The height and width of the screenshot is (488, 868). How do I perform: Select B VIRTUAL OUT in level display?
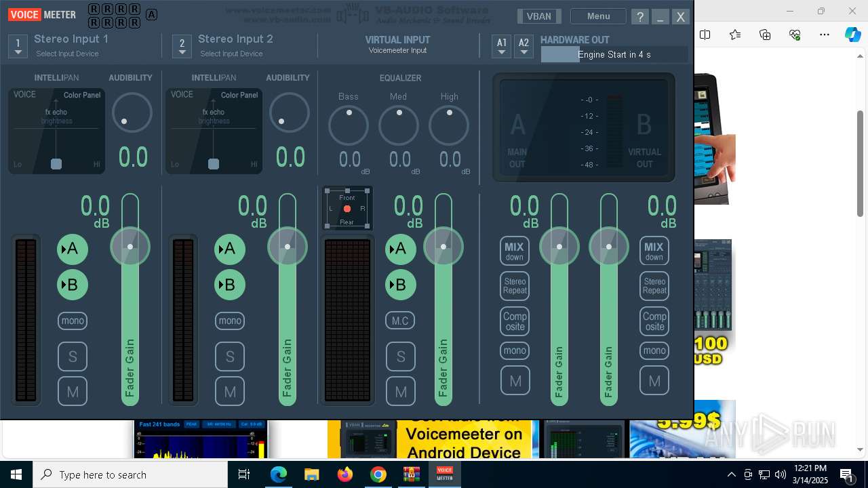pos(644,139)
